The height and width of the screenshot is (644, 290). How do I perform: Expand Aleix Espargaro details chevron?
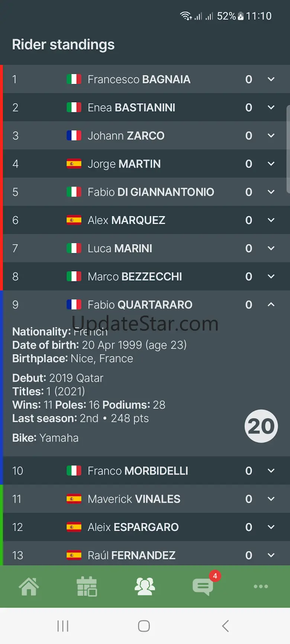[x=271, y=527]
